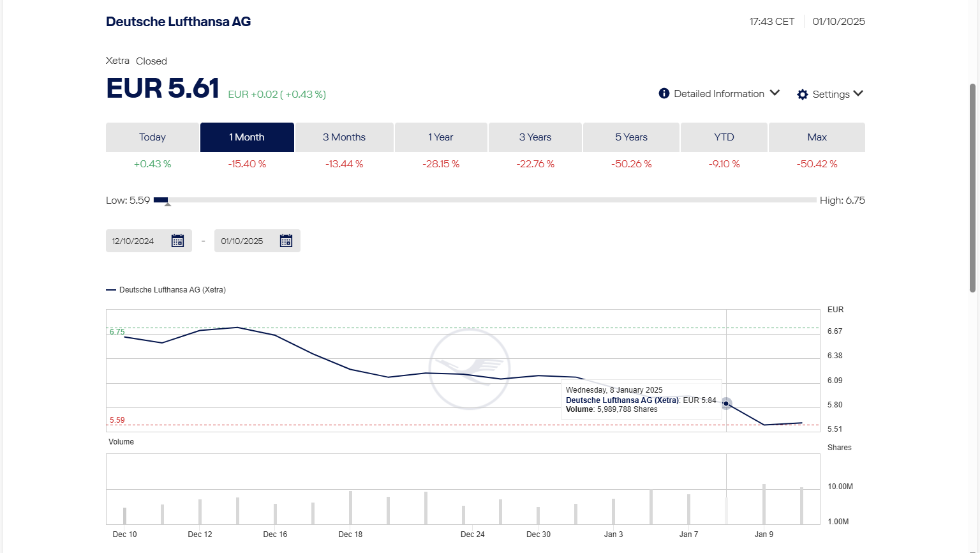This screenshot has width=980, height=553.
Task: Click the 10.00M volume axis label
Action: (x=840, y=487)
